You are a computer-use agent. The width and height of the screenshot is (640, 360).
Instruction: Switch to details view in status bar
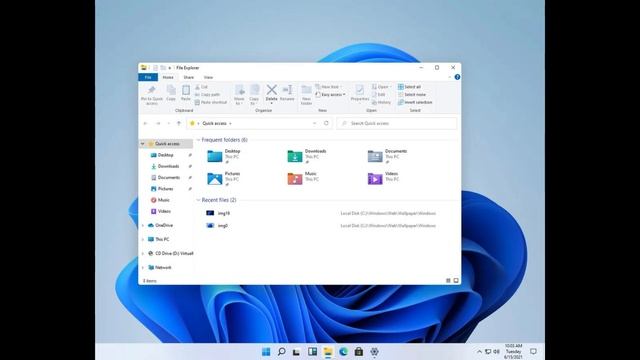pos(448,281)
